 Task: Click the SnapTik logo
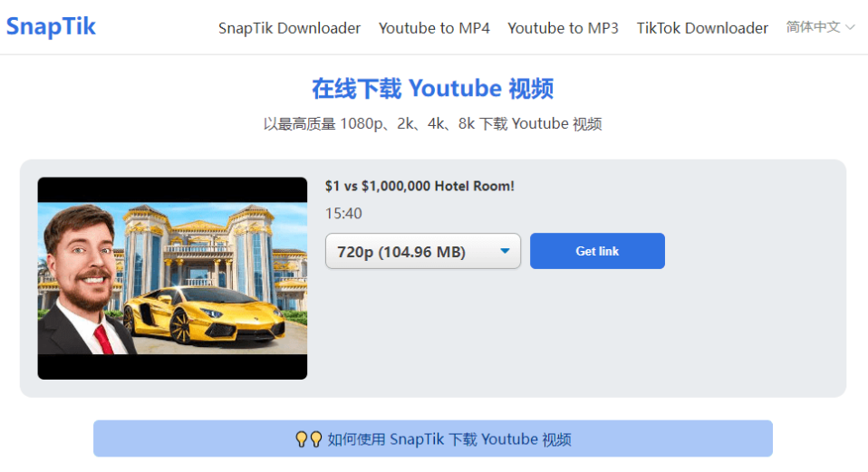point(51,26)
